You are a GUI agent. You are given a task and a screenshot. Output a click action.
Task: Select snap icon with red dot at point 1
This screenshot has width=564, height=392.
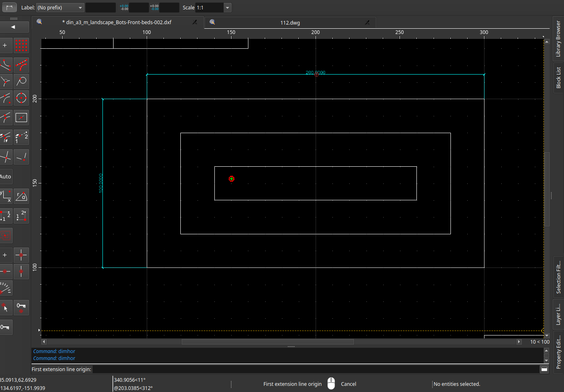click(5, 216)
